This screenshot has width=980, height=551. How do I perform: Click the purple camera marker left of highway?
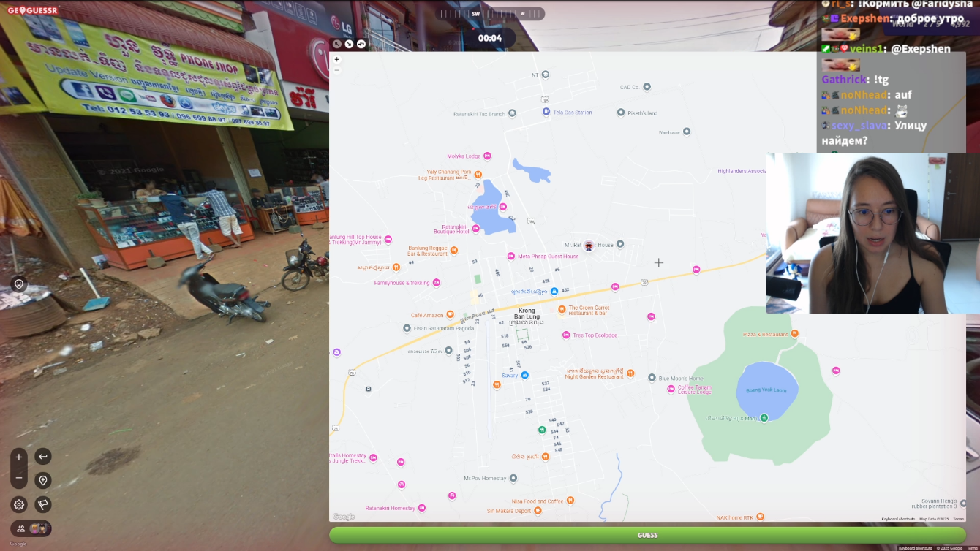click(x=336, y=352)
